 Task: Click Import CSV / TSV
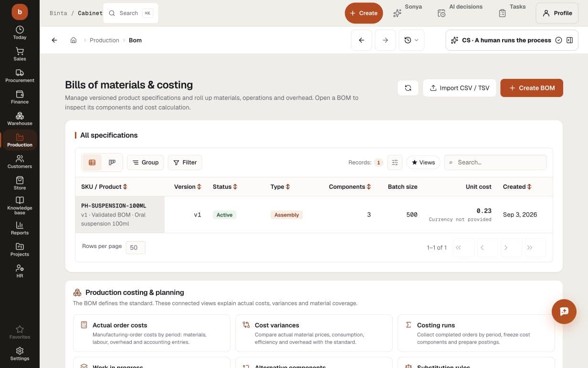point(460,88)
